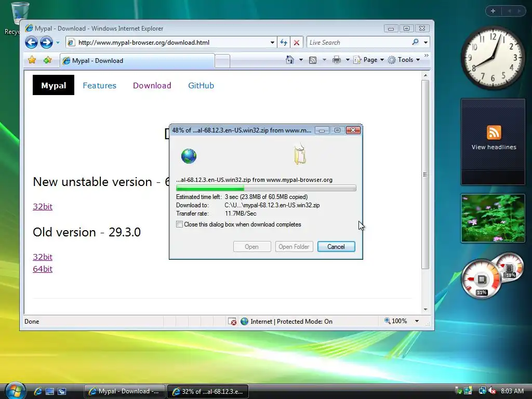Click the muted volume tray icon

pos(493,391)
